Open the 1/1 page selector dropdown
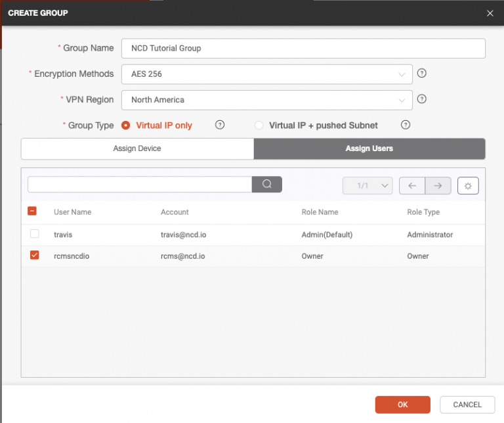Screen dimensions: 504x423 click(367, 186)
